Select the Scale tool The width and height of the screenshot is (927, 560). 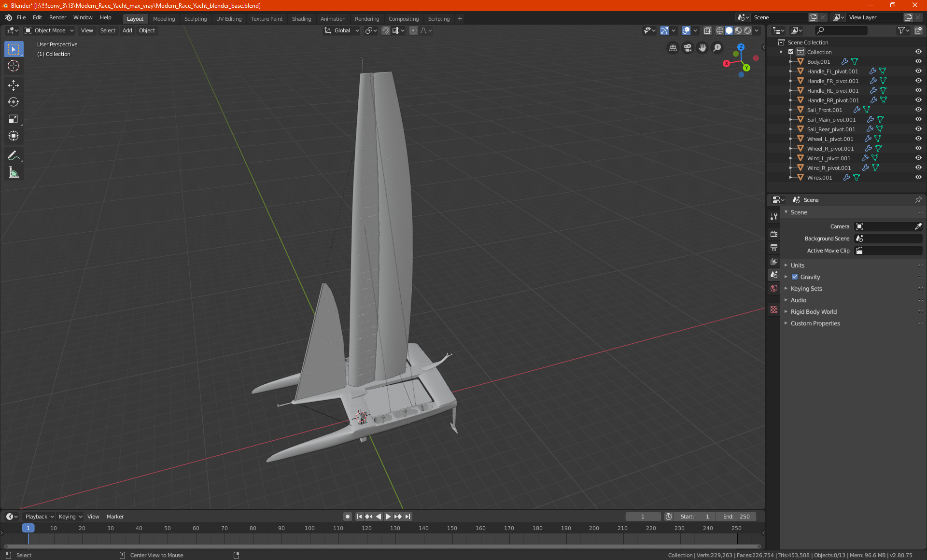click(x=14, y=119)
